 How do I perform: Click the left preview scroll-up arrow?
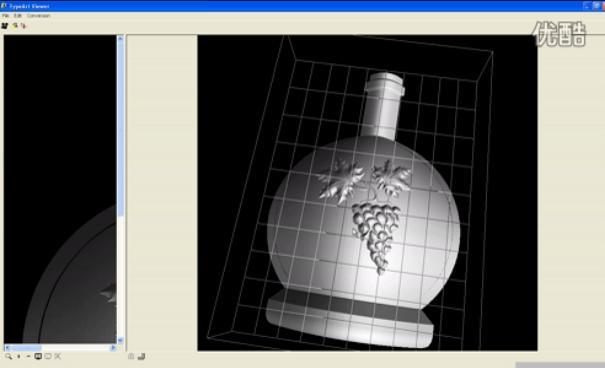point(120,38)
